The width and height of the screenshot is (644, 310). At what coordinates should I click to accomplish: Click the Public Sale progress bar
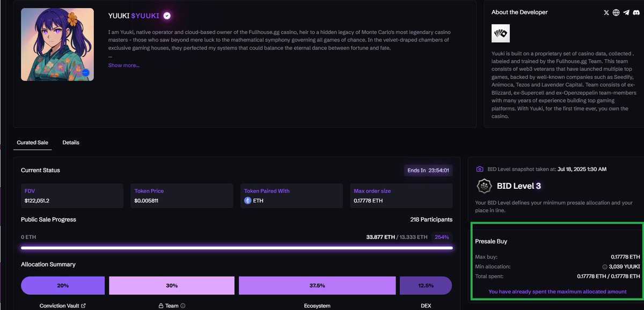(237, 248)
